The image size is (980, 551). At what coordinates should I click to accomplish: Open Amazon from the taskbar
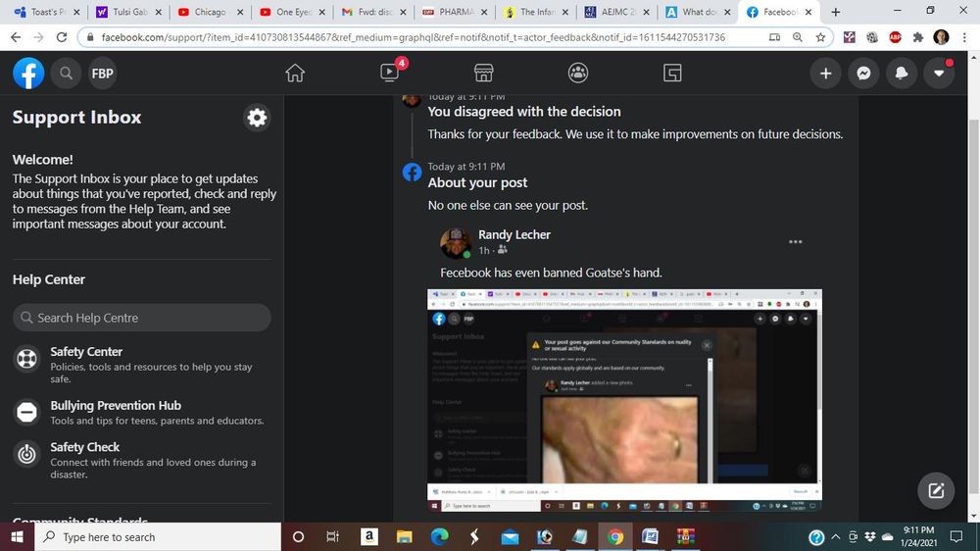369,536
